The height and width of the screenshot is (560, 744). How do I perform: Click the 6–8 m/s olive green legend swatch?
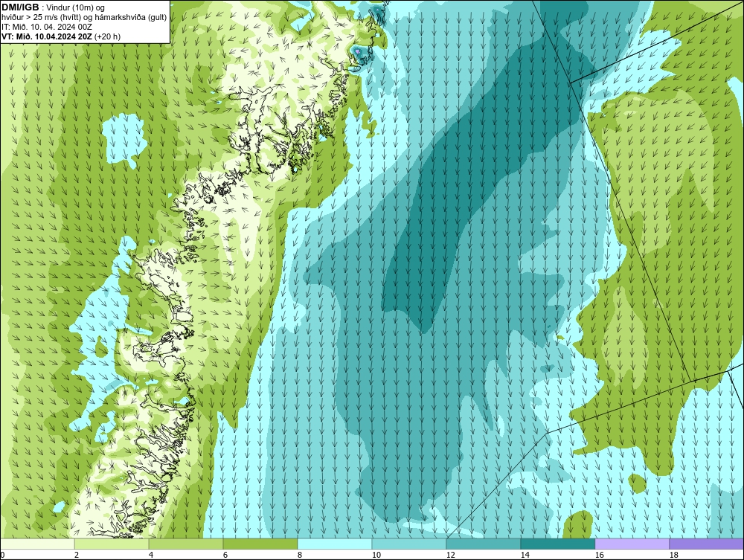click(260, 544)
